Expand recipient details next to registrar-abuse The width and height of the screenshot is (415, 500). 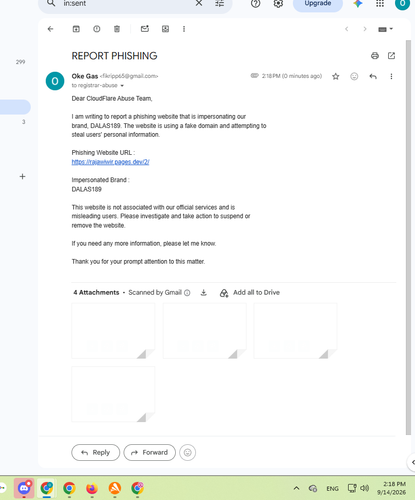pyautogui.click(x=122, y=86)
